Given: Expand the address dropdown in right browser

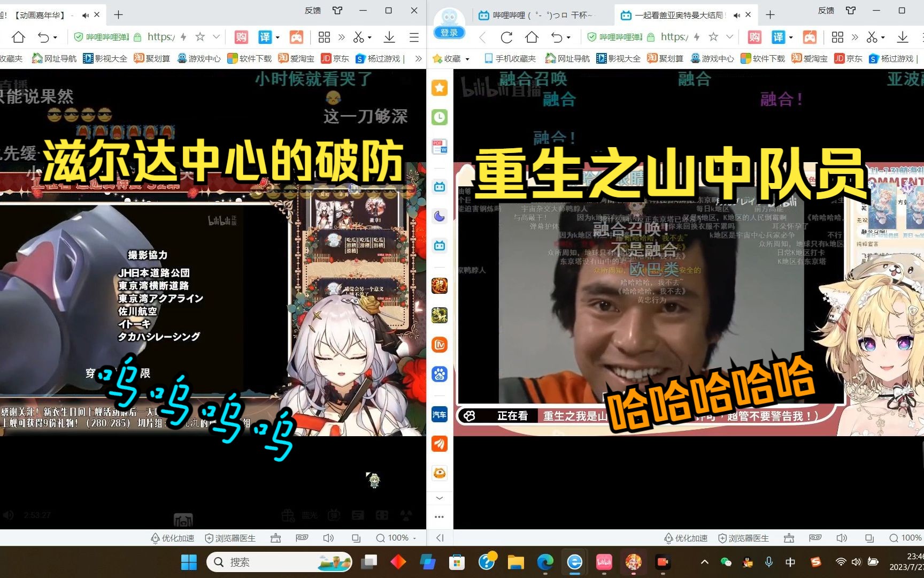Looking at the screenshot, I should pos(730,37).
